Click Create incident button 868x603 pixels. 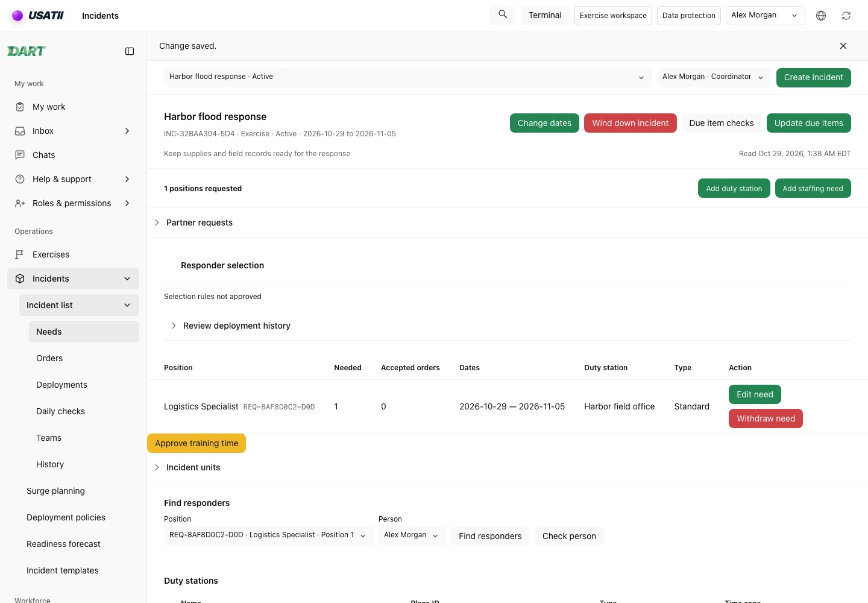coord(813,77)
